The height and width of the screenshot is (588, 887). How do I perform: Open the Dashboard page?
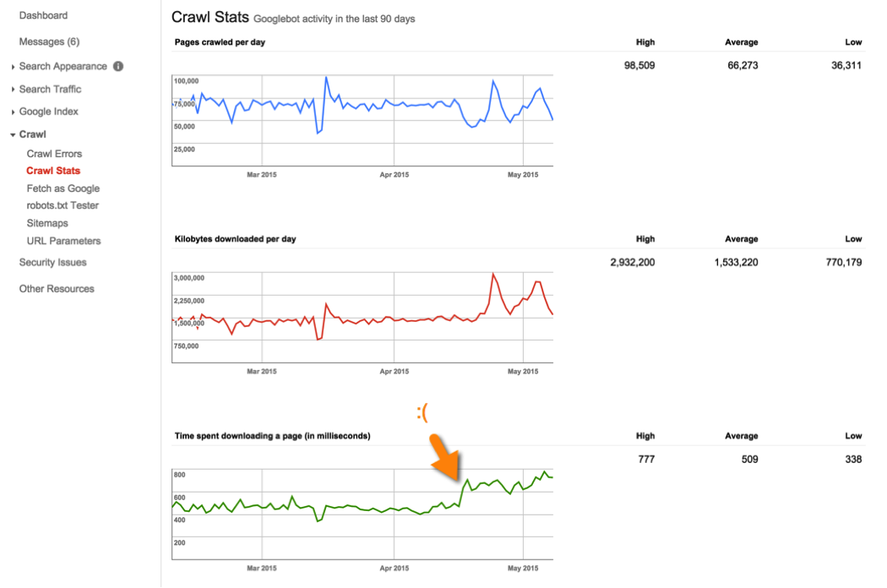(43, 15)
